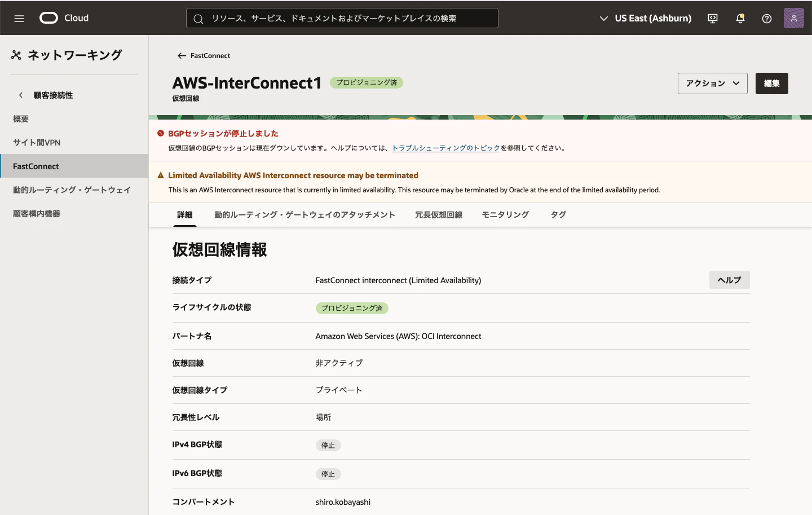Click the Amazon Web Services partner name value

point(398,336)
